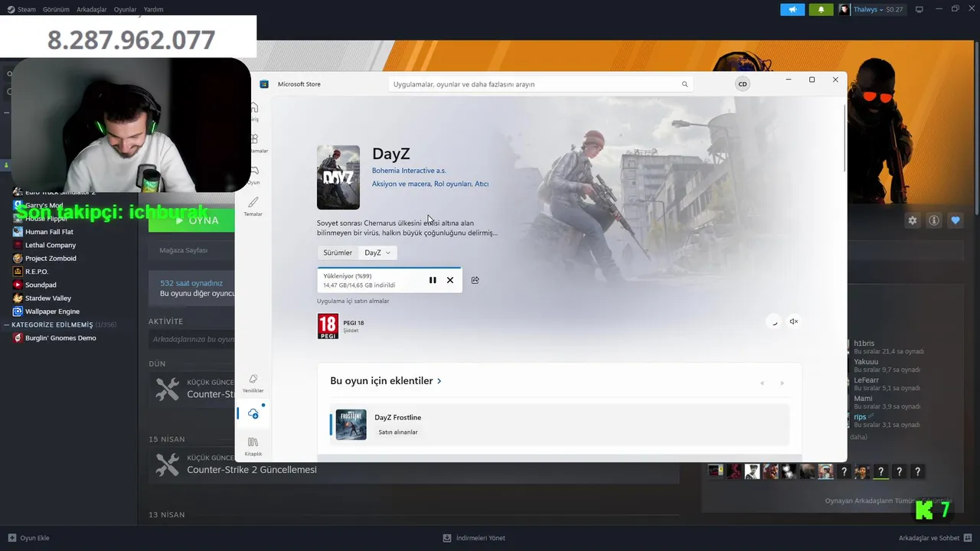Open friend rips in friends list
This screenshot has width=980, height=551.
[860, 417]
